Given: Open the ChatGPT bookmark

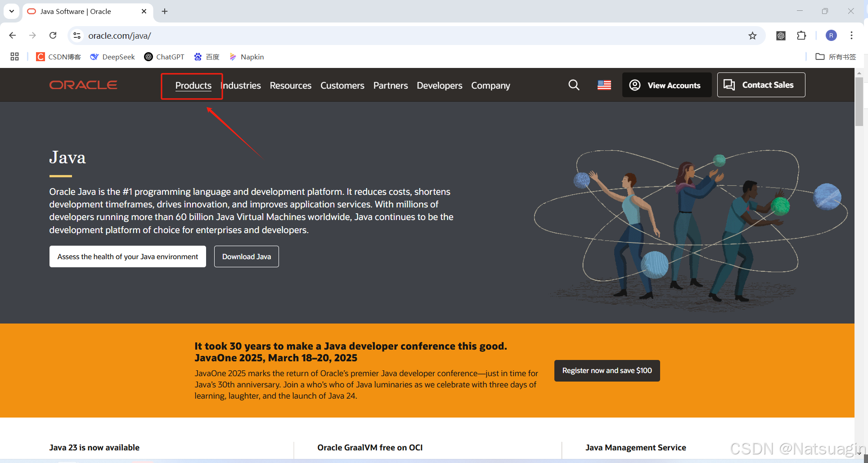Looking at the screenshot, I should [164, 57].
